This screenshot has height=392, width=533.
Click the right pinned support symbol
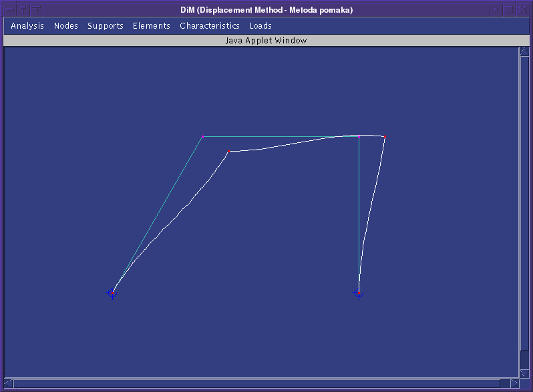[x=358, y=293]
